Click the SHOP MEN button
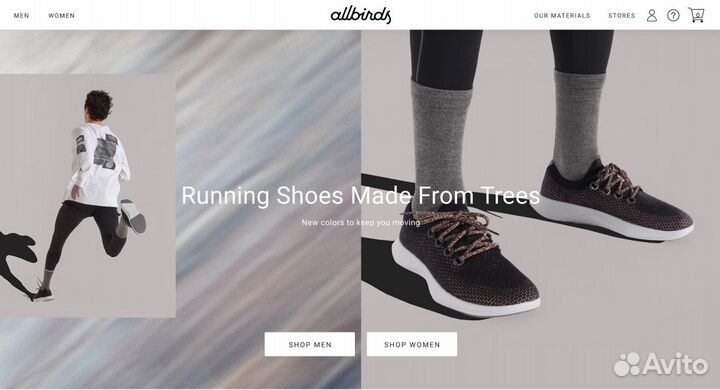The image size is (720, 390). click(309, 344)
